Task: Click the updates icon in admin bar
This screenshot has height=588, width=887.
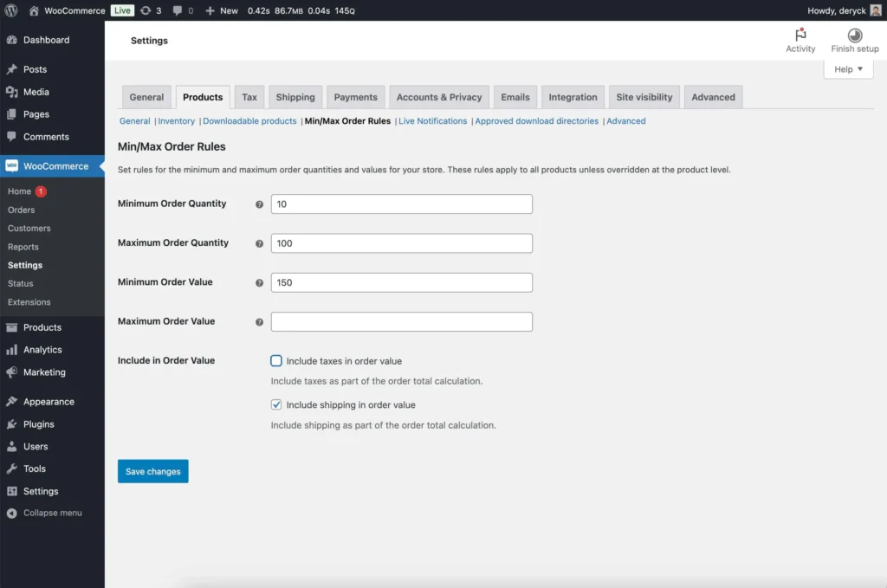Action: (146, 10)
